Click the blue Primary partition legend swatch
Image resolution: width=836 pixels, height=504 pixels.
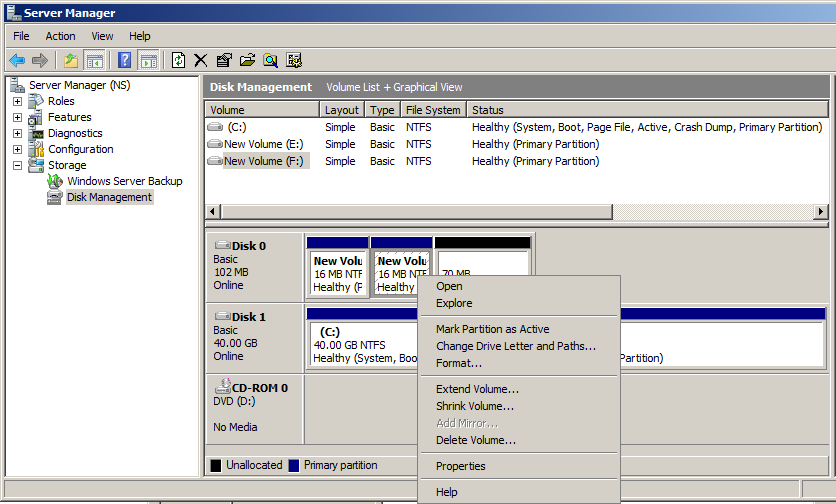coord(294,465)
